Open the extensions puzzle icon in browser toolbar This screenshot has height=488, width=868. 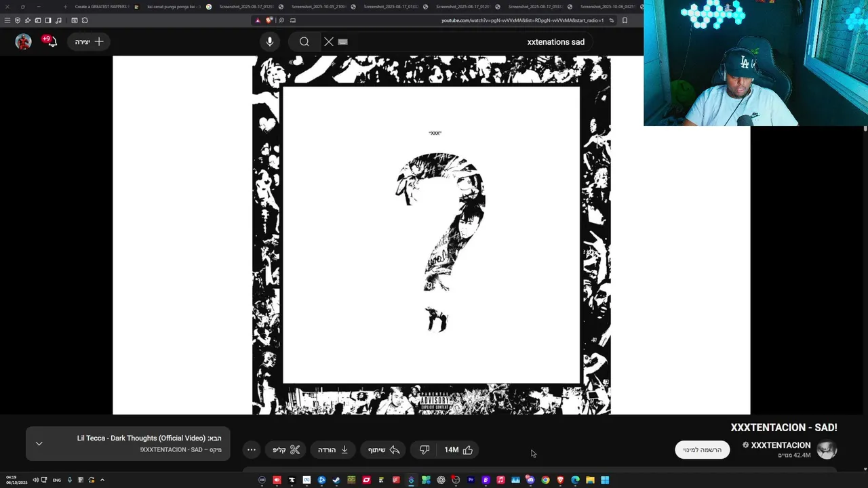[85, 20]
